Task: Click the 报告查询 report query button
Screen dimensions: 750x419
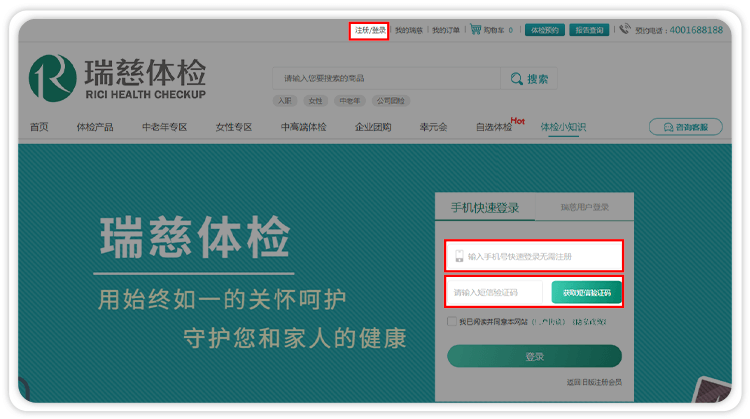Action: [589, 30]
